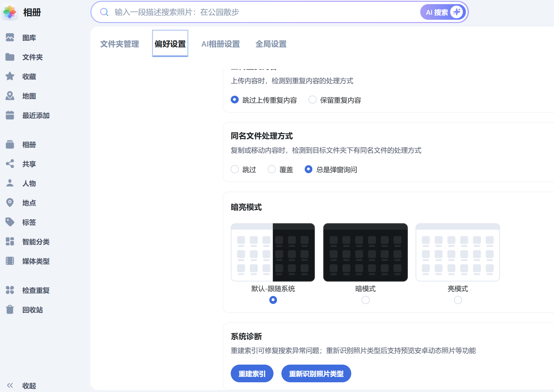This screenshot has height=392, width=554.
Task: Click the 地图 map icon
Action: tap(10, 96)
